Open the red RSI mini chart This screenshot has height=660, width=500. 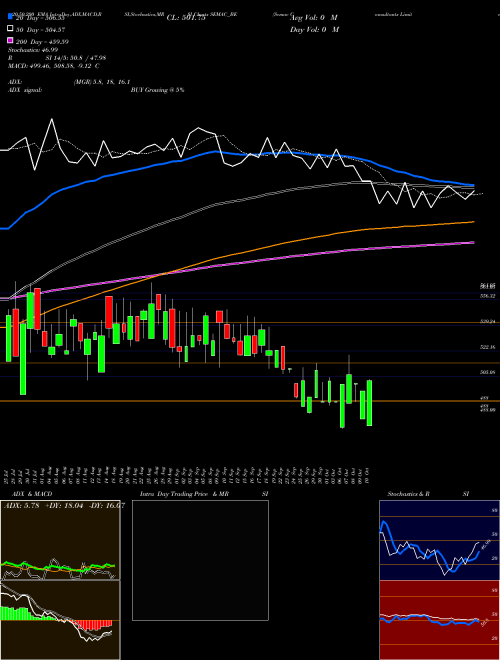[x=439, y=620]
